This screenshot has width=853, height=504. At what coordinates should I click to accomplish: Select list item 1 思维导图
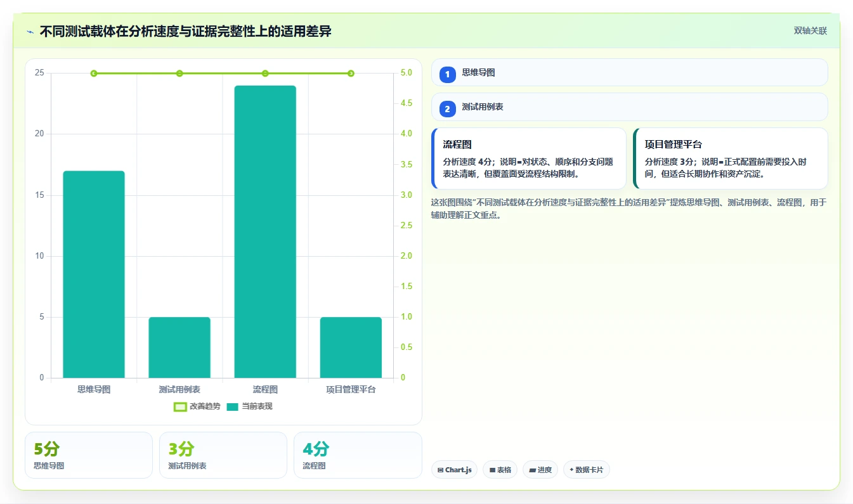click(x=630, y=72)
